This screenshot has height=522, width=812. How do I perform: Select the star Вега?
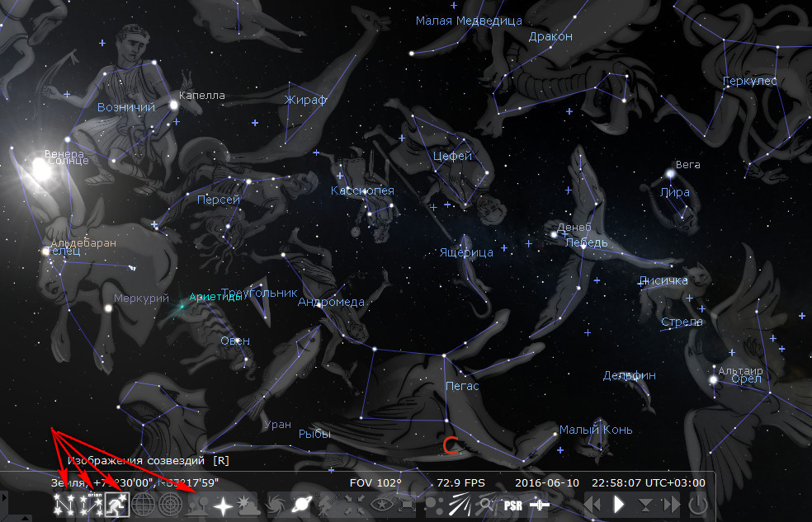(670, 173)
